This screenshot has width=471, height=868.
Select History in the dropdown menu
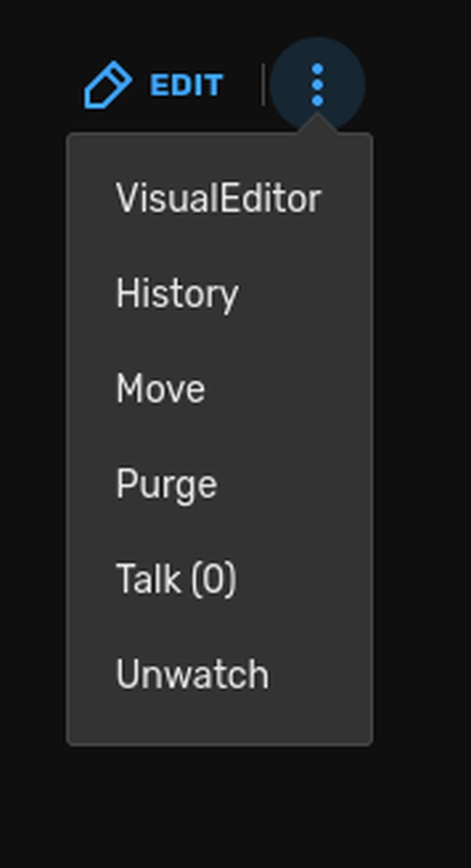[177, 294]
